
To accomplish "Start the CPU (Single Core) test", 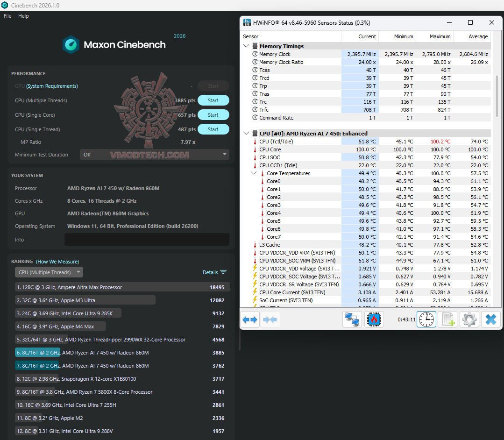I will coord(213,115).
